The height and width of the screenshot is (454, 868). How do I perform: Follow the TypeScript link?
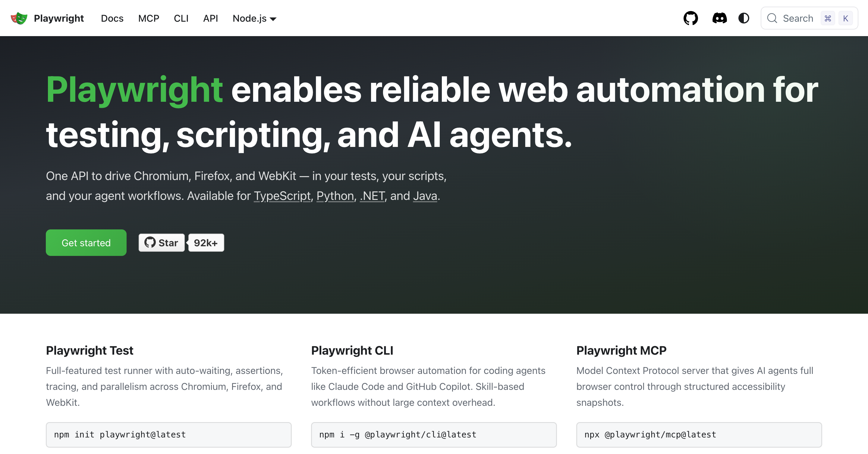[282, 196]
